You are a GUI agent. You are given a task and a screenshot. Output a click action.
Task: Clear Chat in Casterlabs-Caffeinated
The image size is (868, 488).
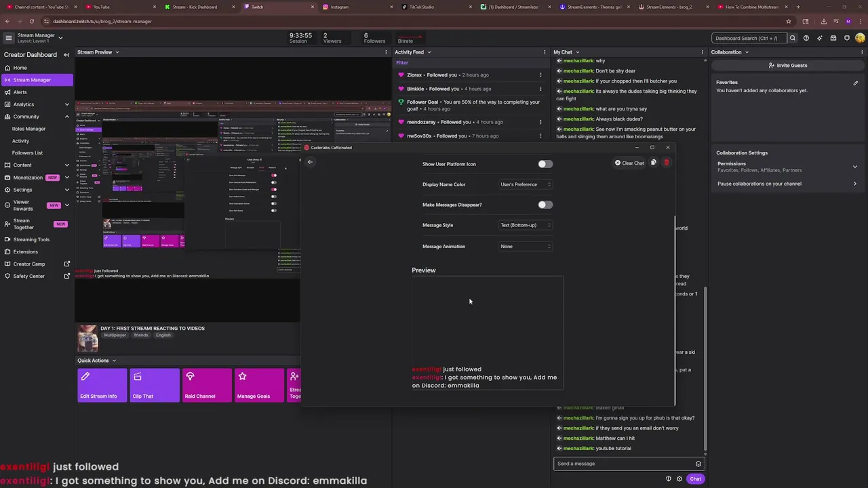coord(629,163)
